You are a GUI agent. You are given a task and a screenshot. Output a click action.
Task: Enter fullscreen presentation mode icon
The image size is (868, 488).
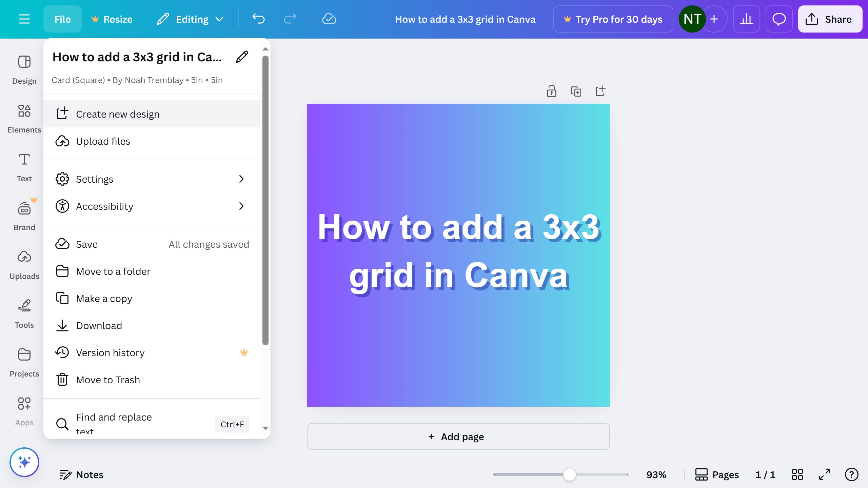click(x=824, y=474)
